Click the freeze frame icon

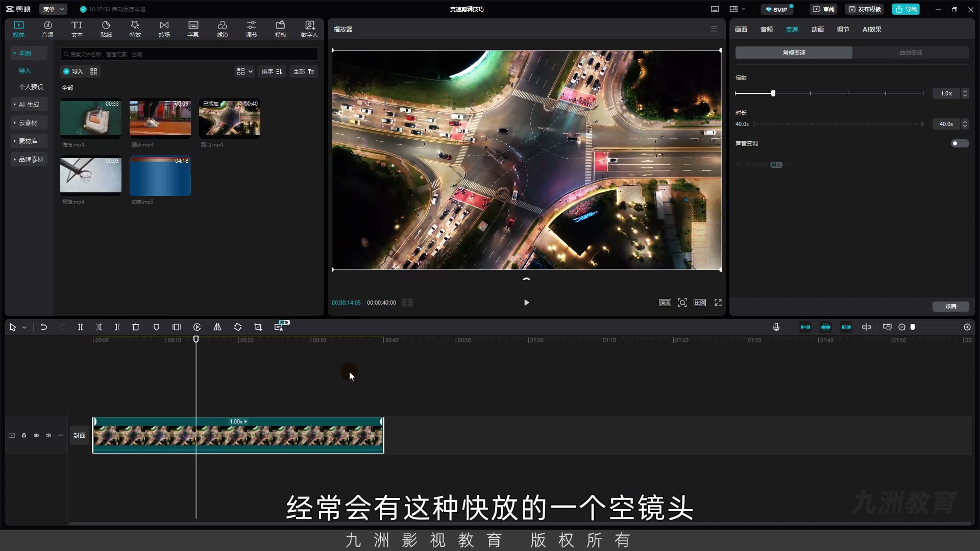[177, 327]
